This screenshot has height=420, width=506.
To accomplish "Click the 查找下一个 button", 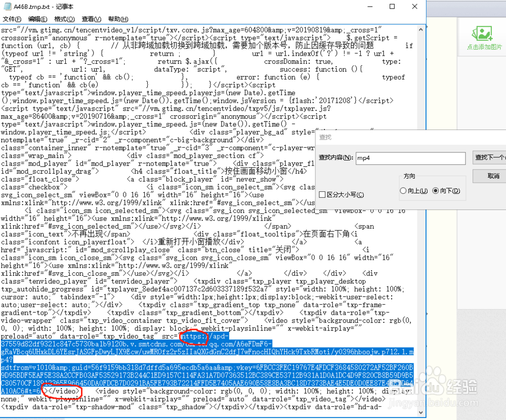I will pos(489,157).
